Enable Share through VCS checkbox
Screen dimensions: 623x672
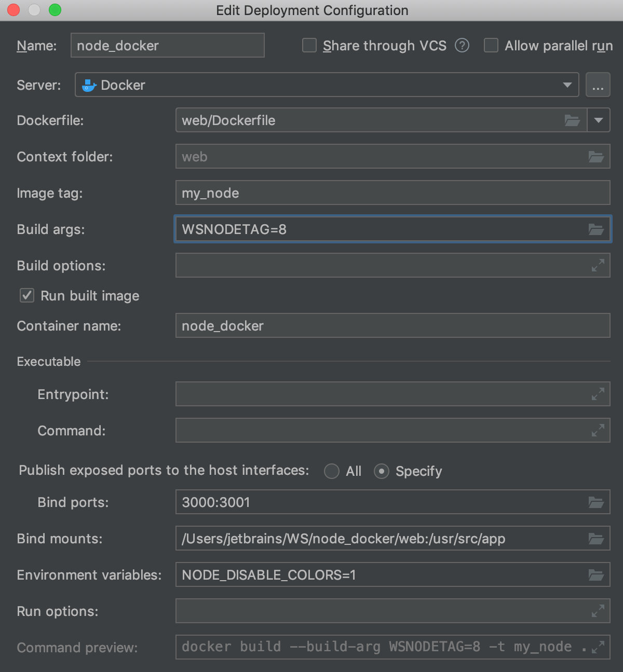point(309,46)
